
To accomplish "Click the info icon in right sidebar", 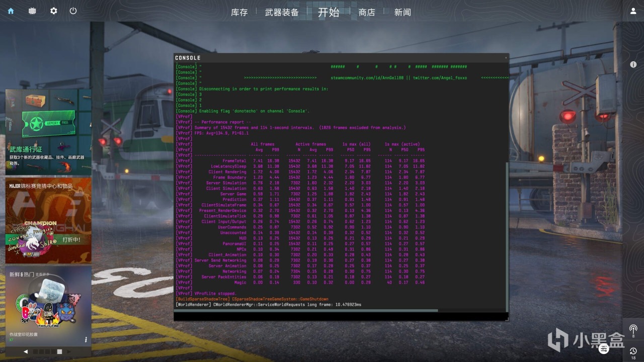I will pos(633,65).
